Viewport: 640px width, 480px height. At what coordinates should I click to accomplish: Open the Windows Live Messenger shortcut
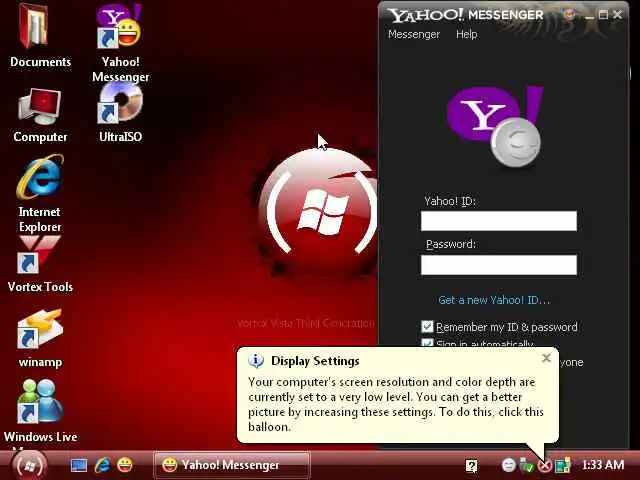(x=40, y=412)
